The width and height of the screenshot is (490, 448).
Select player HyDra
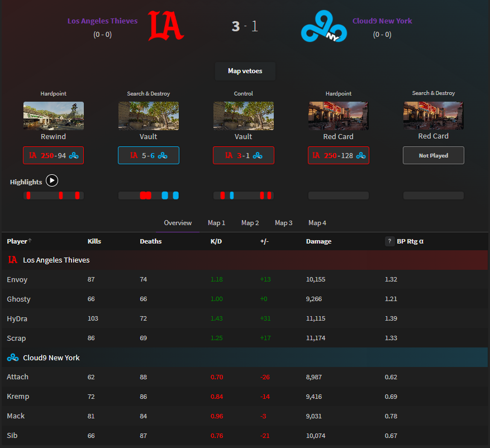(x=17, y=318)
